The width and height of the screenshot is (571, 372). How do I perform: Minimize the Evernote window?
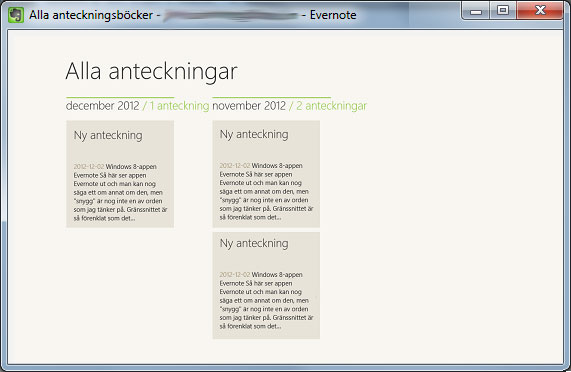tap(476, 11)
